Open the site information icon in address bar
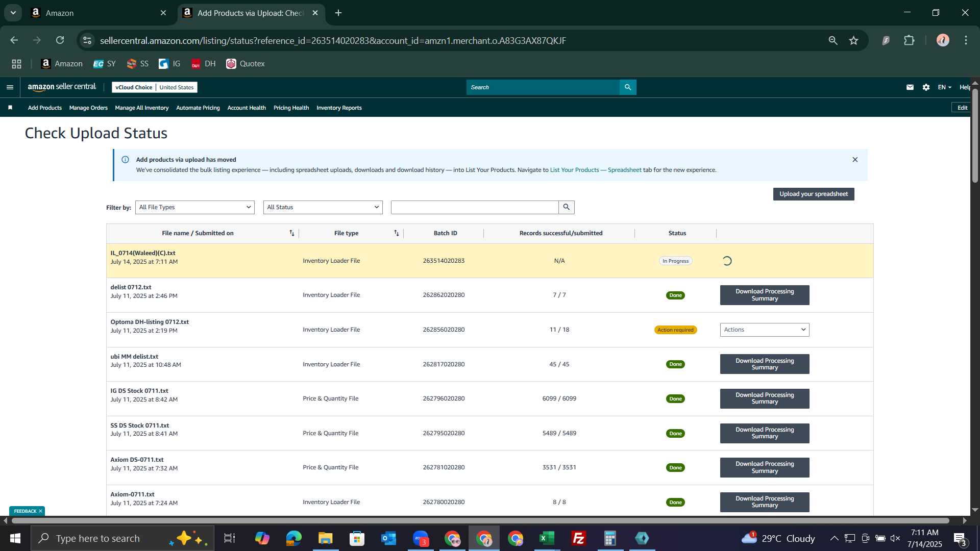This screenshot has width=980, height=551. (87, 40)
